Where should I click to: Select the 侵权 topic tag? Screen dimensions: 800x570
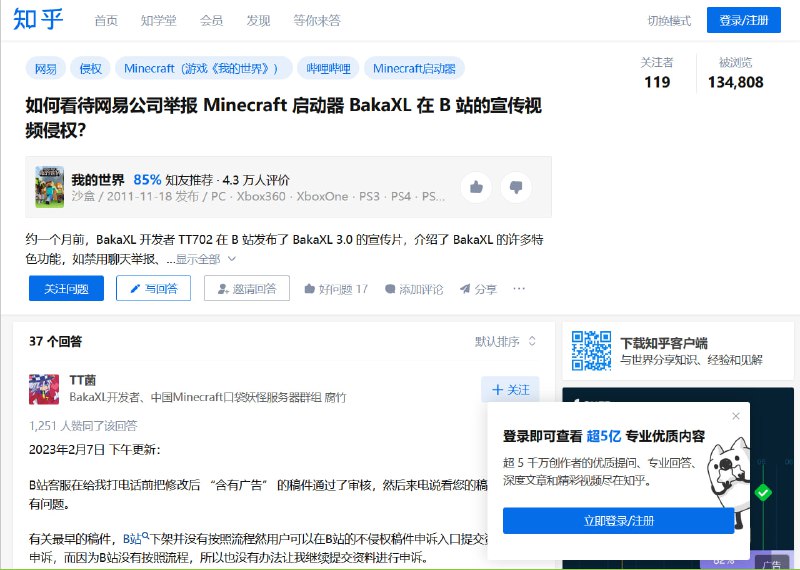(x=90, y=68)
